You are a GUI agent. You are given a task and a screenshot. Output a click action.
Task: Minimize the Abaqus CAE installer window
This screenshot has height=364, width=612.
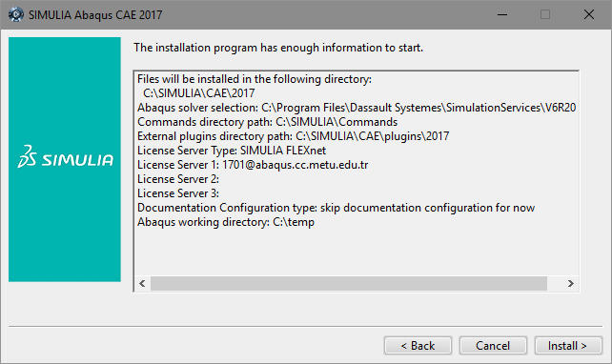coord(502,15)
